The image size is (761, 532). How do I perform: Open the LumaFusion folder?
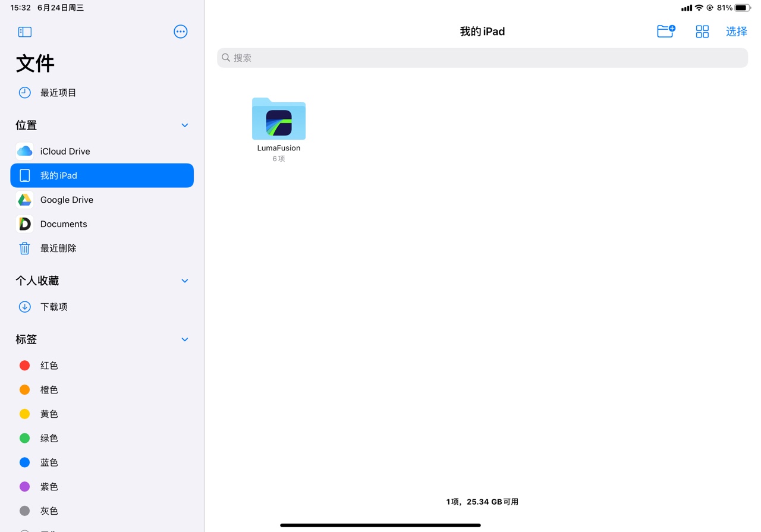click(x=278, y=120)
